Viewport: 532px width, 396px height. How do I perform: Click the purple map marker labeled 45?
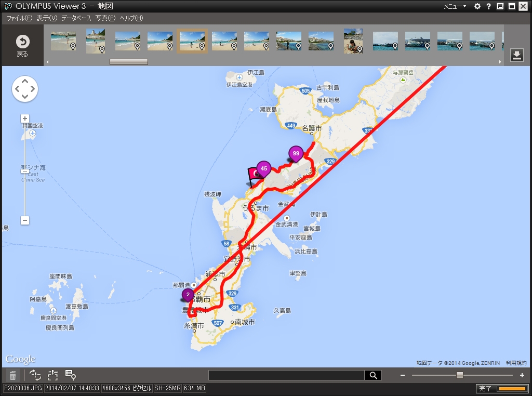coord(263,169)
